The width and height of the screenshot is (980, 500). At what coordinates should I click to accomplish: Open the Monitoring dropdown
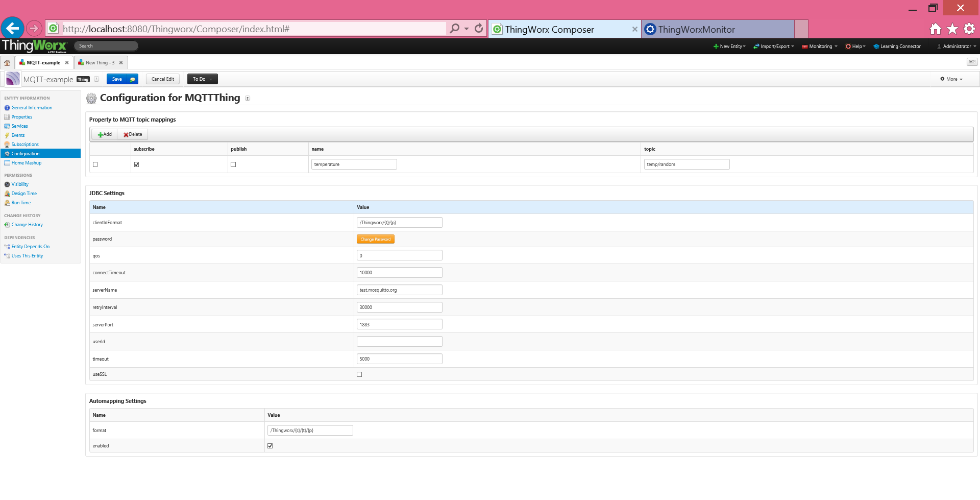pos(820,46)
